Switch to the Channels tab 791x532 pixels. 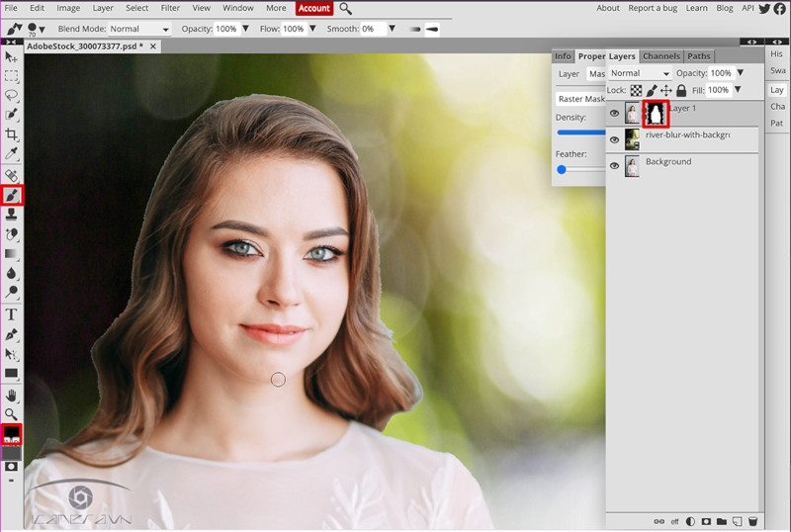click(x=660, y=56)
